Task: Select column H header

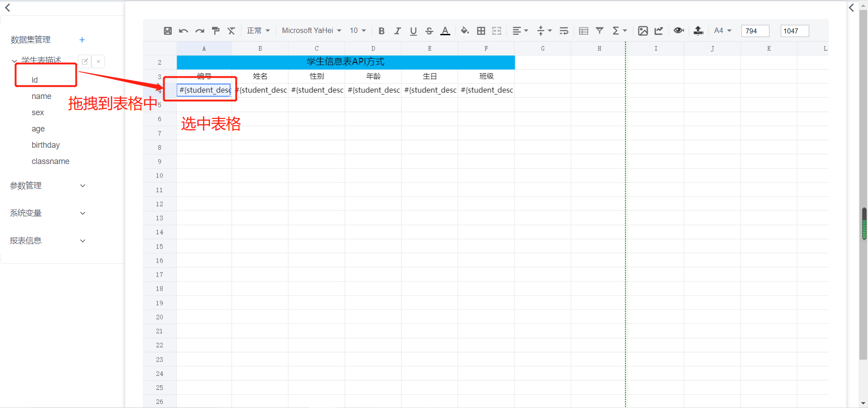Action: pos(599,48)
